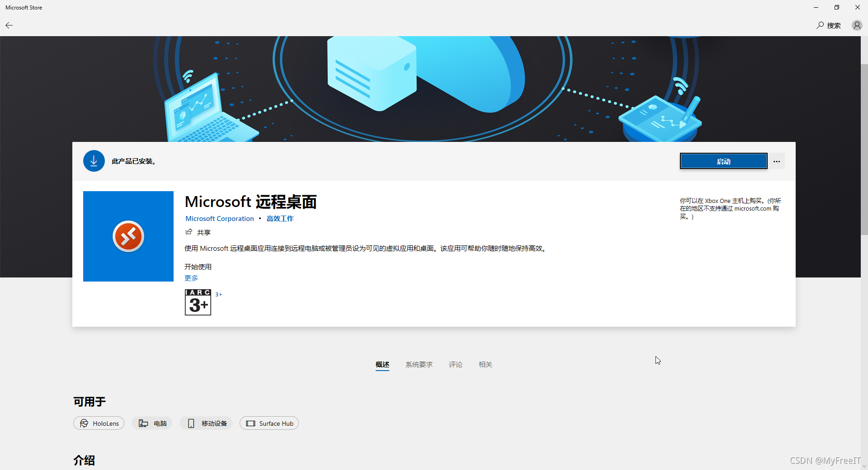Screen dimensions: 868x470
Task: Go back using the back arrow
Action: click(9, 25)
